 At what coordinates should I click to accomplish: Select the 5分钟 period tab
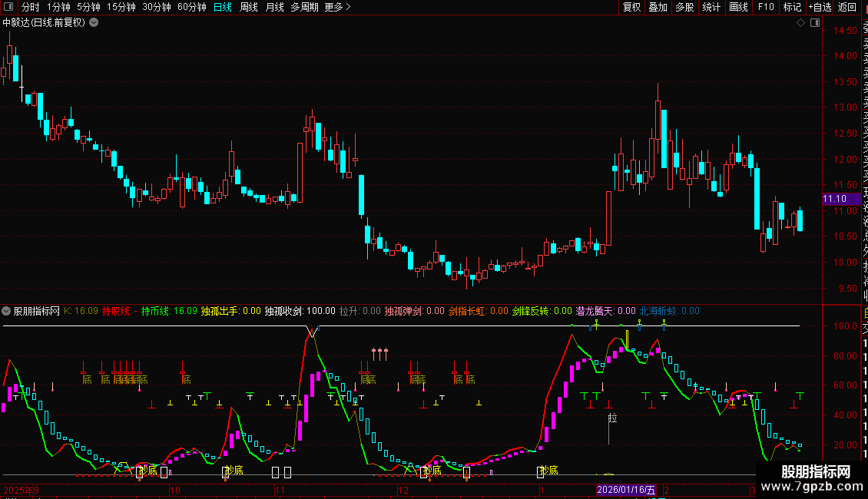tap(88, 8)
